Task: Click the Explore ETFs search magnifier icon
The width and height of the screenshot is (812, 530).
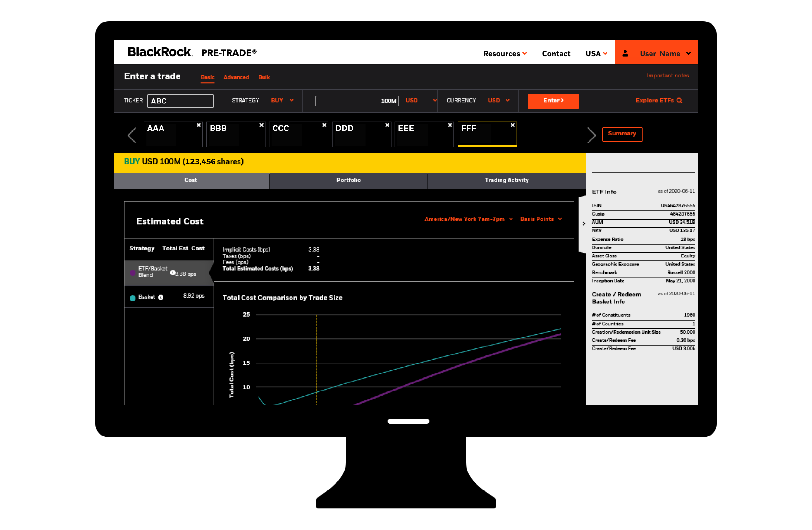Action: [679, 100]
